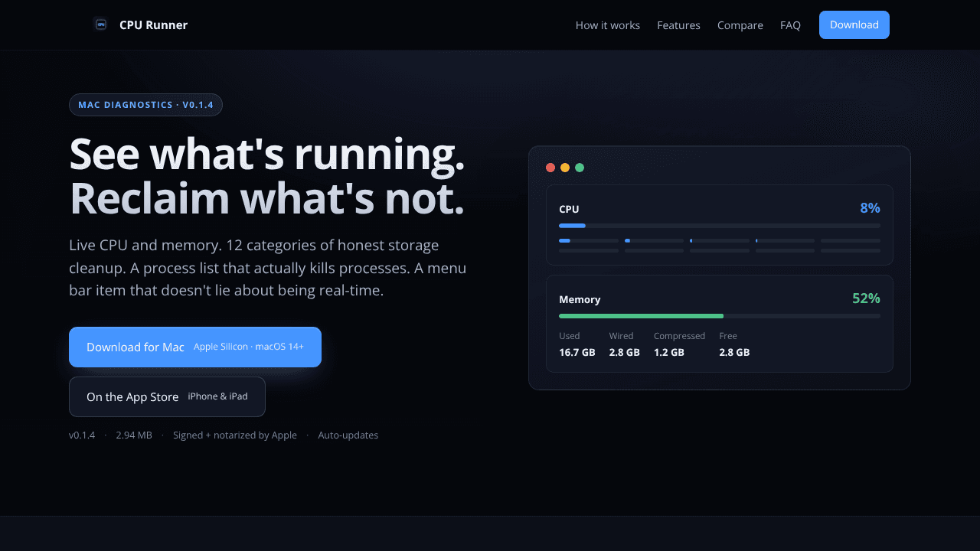Jump to the FAQ section
The width and height of the screenshot is (980, 551).
(790, 25)
